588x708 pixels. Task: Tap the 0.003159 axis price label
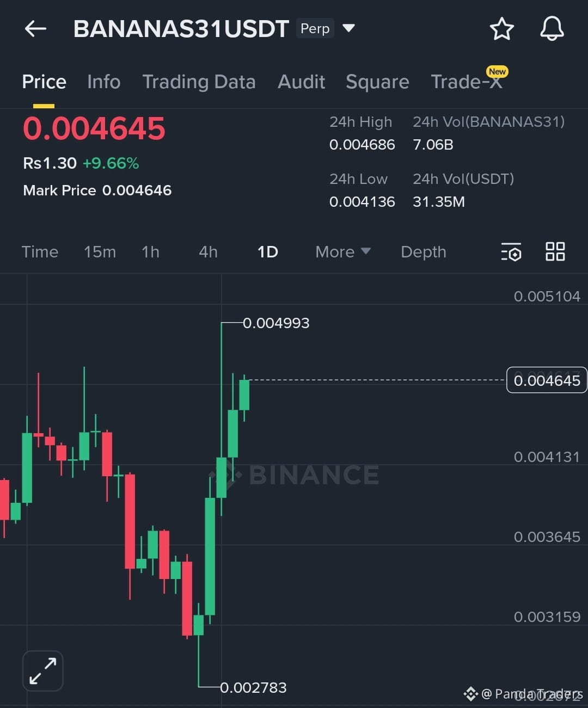click(547, 617)
